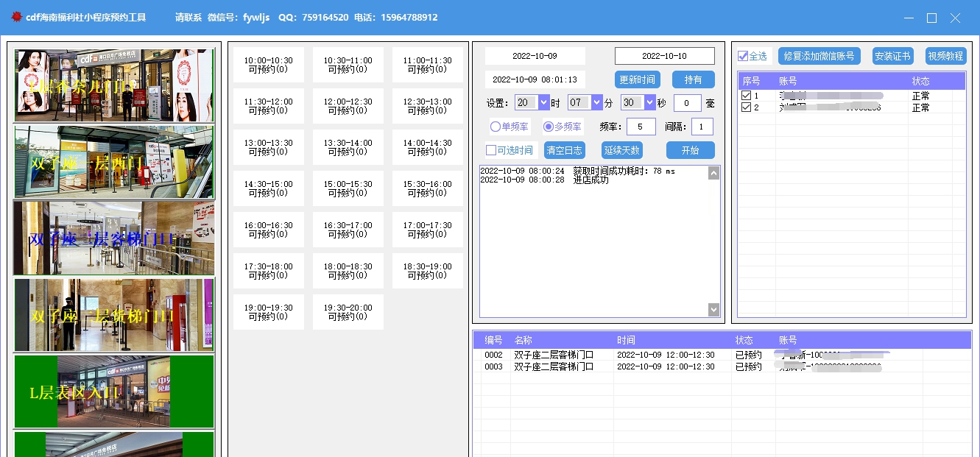Uncheck account row 2 in the account list

click(746, 107)
